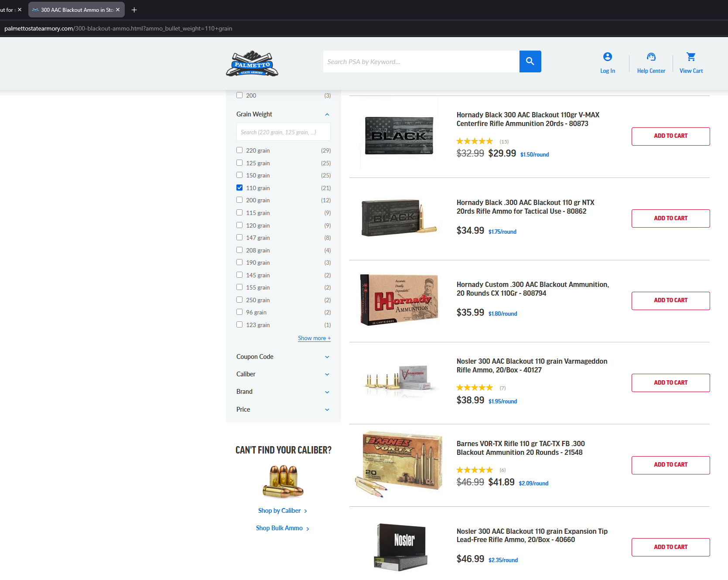Check the 200 filter above Grain Weight
This screenshot has height=580, width=728.
(239, 96)
